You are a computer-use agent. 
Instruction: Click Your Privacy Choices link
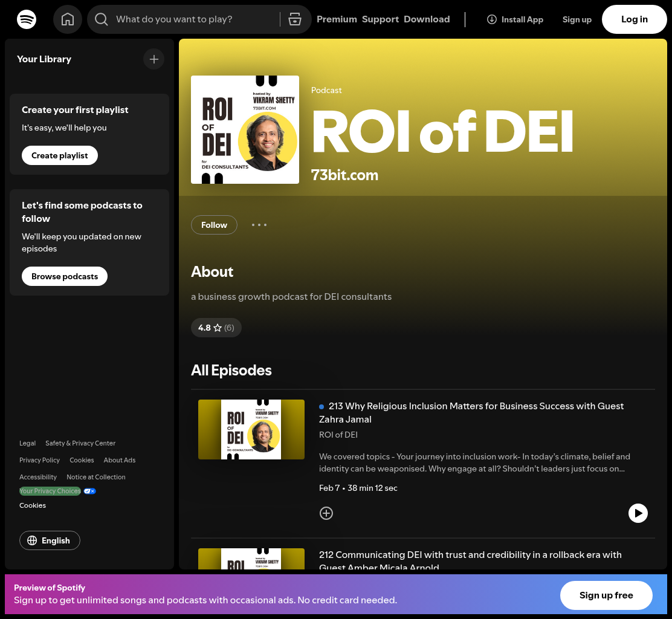(x=50, y=491)
